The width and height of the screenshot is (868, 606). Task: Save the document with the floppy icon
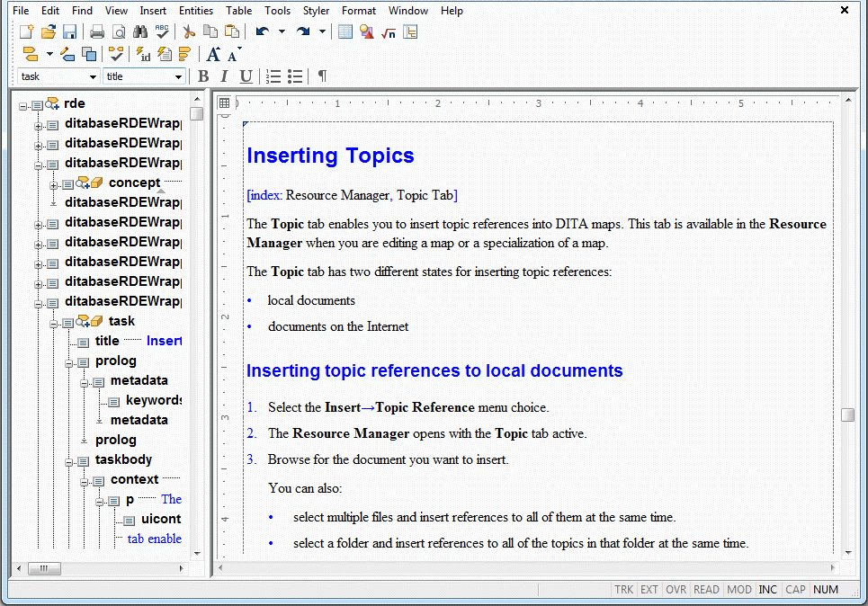tap(70, 32)
